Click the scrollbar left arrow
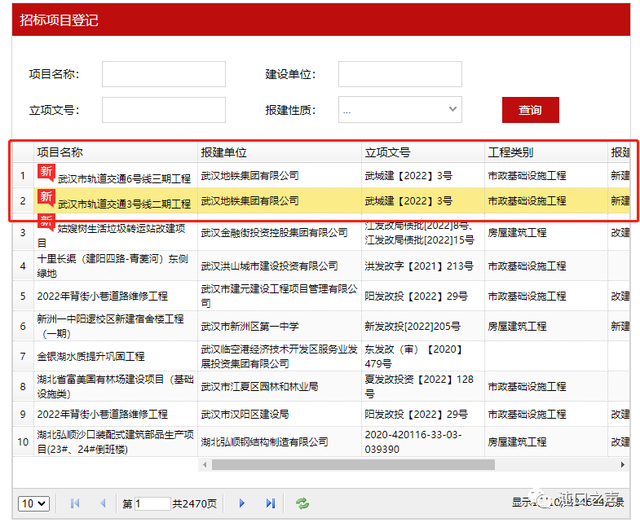The width and height of the screenshot is (640, 527). click(x=205, y=465)
